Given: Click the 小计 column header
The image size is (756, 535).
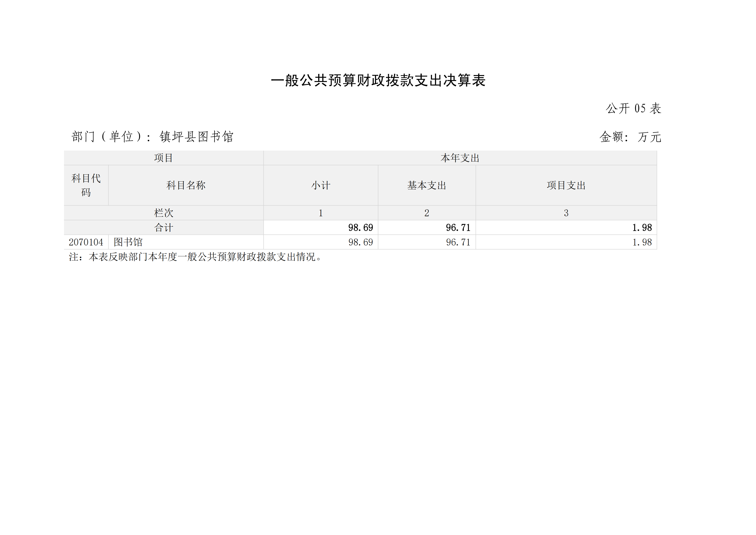Looking at the screenshot, I should tap(321, 185).
